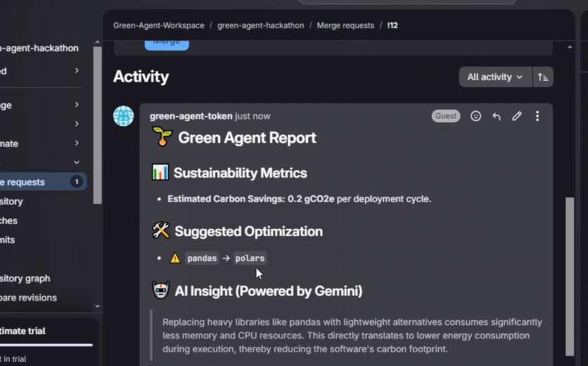Click the reply to comment arrow icon

(497, 116)
